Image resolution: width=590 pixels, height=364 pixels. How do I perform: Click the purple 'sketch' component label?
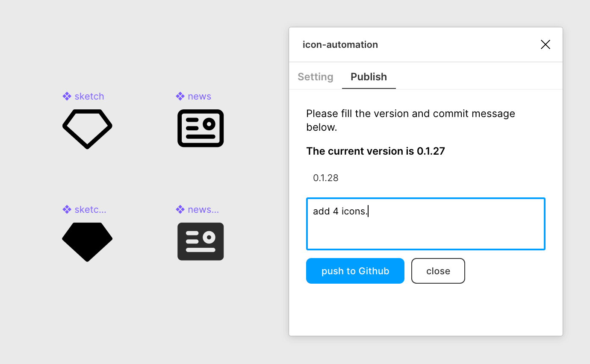pos(83,96)
